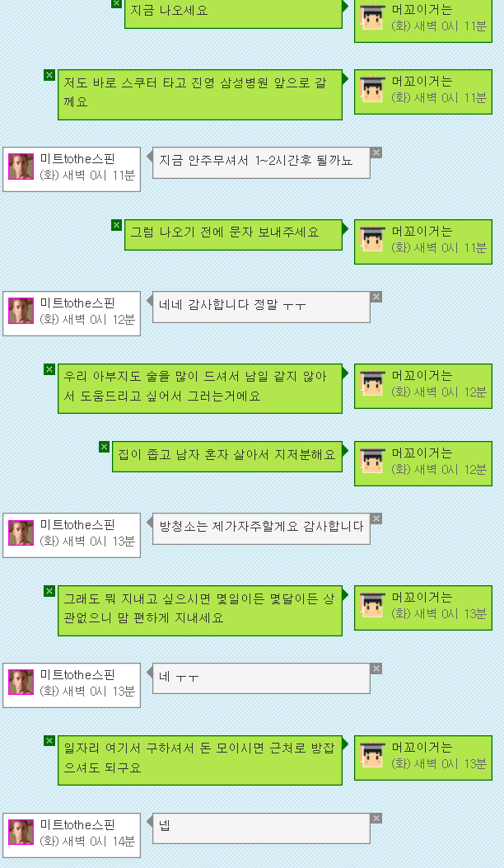Delete the '우리 아버지도 술을' message via green X
The width and height of the screenshot is (504, 868).
(x=49, y=369)
